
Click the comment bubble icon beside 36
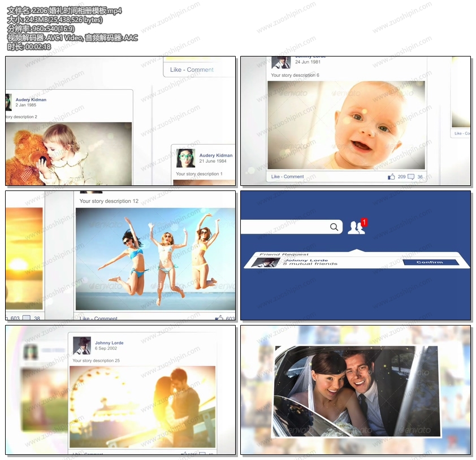(411, 176)
